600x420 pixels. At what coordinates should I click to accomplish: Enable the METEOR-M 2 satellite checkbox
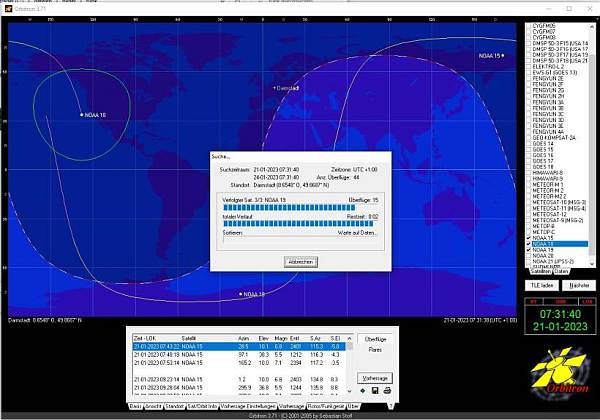(529, 190)
